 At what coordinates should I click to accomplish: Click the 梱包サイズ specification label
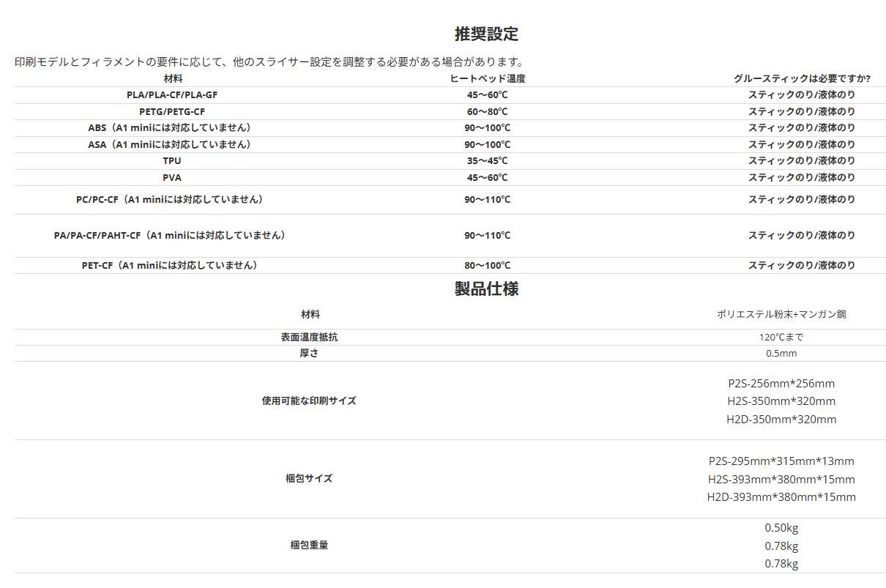click(x=309, y=478)
